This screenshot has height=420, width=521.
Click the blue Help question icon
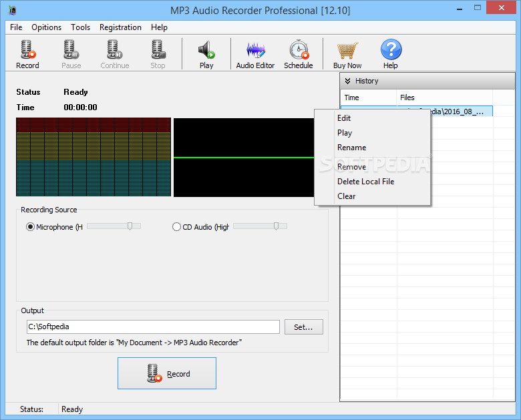point(391,54)
